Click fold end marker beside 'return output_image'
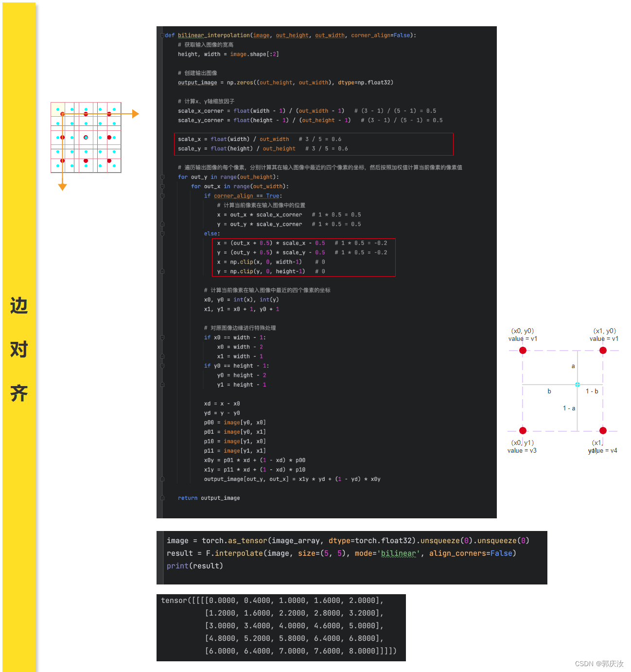 coord(162,498)
